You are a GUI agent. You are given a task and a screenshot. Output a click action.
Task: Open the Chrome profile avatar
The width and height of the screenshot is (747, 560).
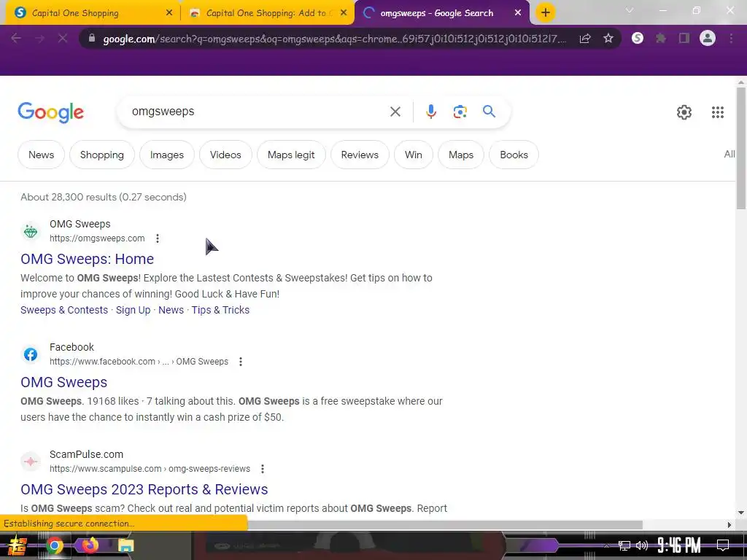pos(708,38)
